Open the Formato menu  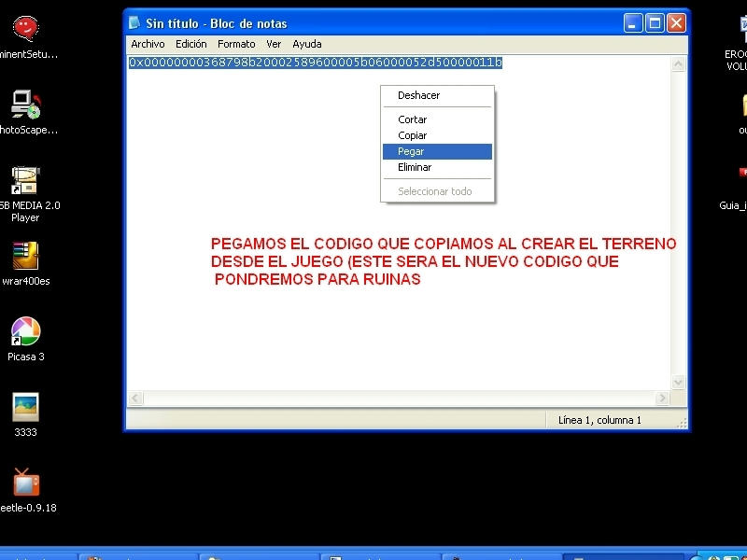(x=236, y=43)
